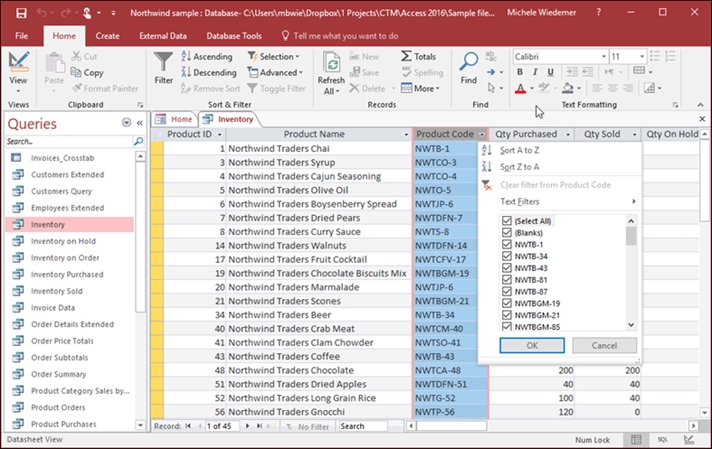Sort records Ascending from the ribbon
Image resolution: width=712 pixels, height=449 pixels.
pos(207,56)
